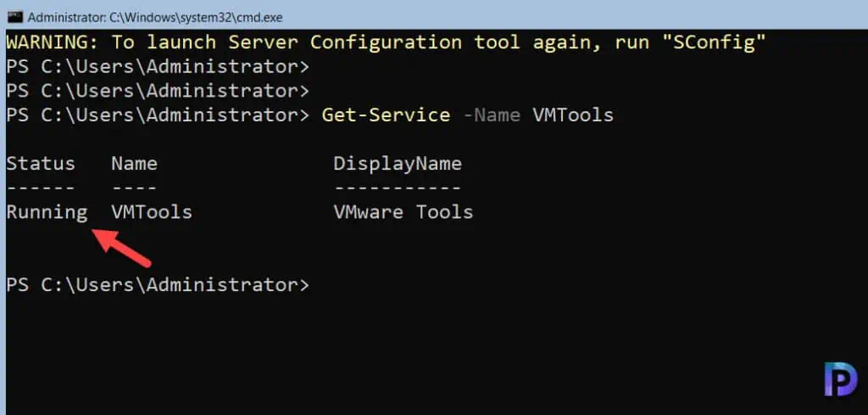The width and height of the screenshot is (868, 415).
Task: Click the first PS prompt below the warning
Action: pos(159,66)
